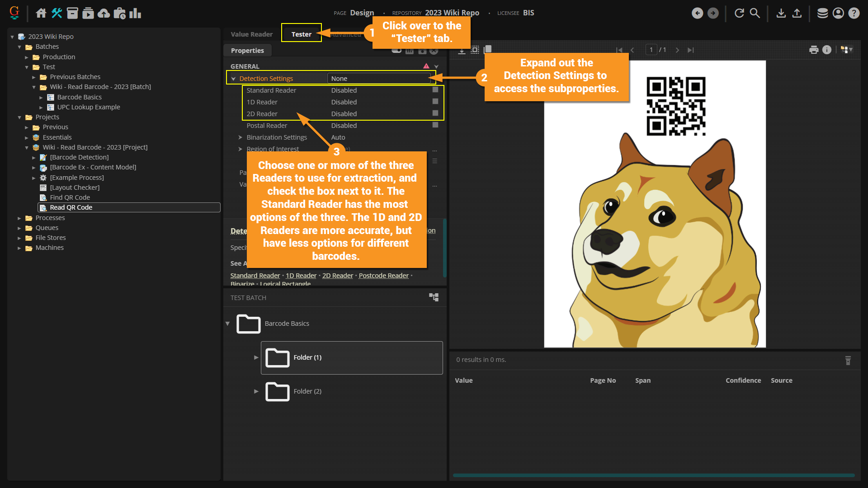Click the page number input field
868x488 pixels.
click(651, 50)
